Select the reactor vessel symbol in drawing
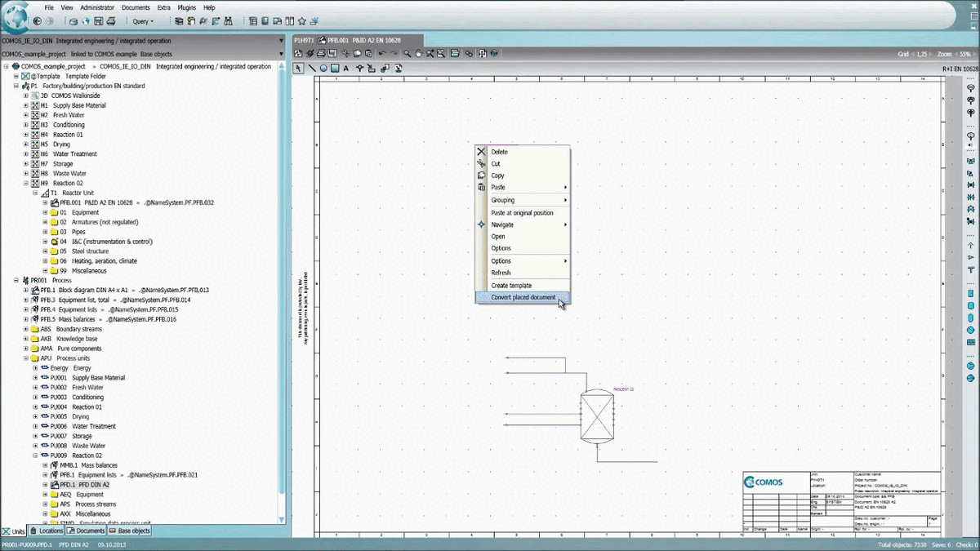The width and height of the screenshot is (980, 551). 596,417
